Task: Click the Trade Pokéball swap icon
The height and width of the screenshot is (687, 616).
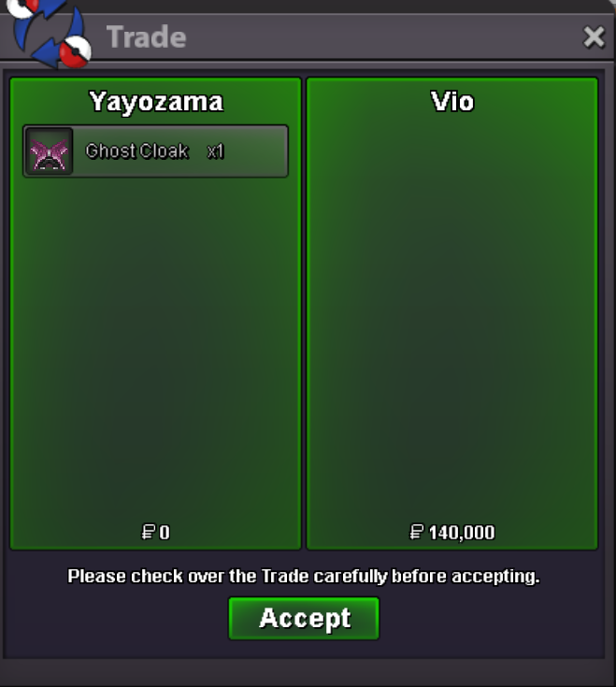Action: click(49, 33)
